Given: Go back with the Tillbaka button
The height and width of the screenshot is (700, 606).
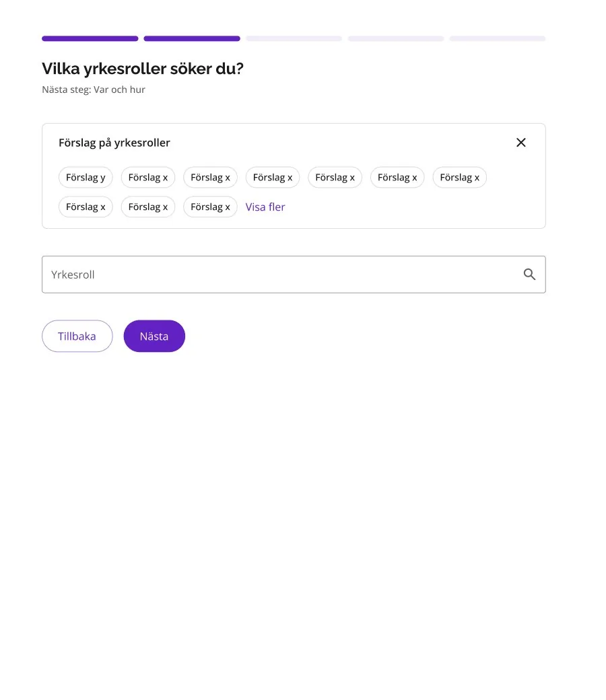Looking at the screenshot, I should pos(77,336).
